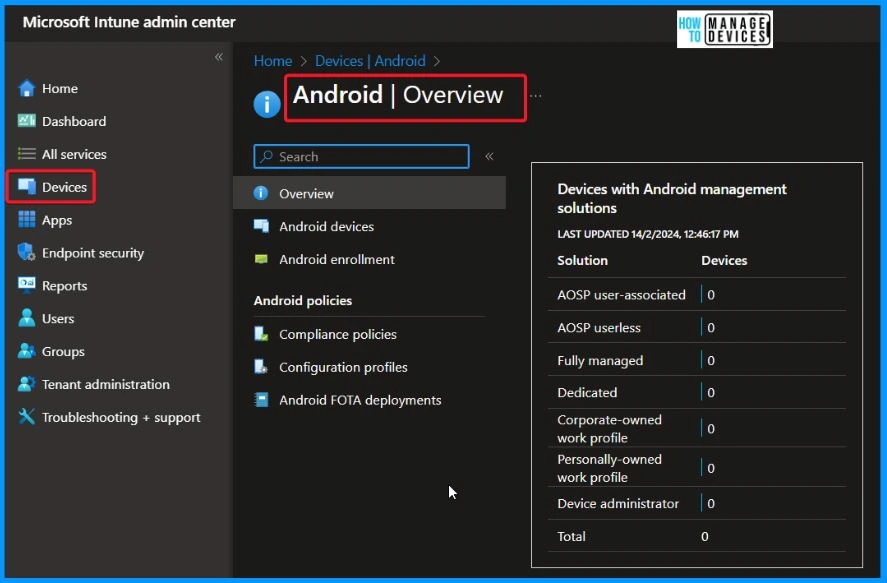The image size is (887, 583).
Task: Click Personally-owned work profile row label
Action: pos(609,468)
